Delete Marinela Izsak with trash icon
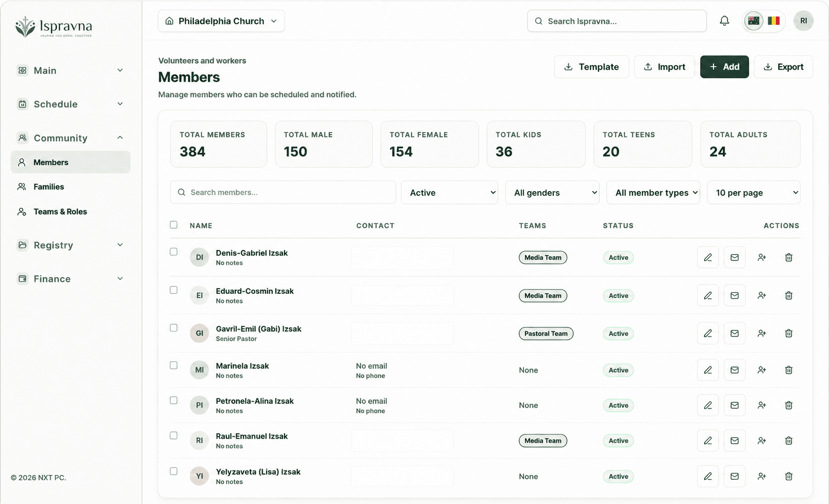The height and width of the screenshot is (504, 829). tap(789, 370)
